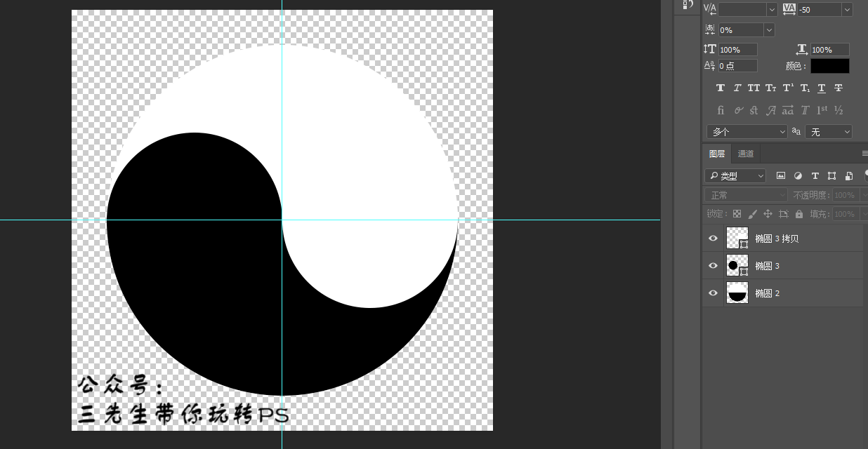The height and width of the screenshot is (449, 868).
Task: Select layer name 椭圆 2
Action: [x=767, y=293]
